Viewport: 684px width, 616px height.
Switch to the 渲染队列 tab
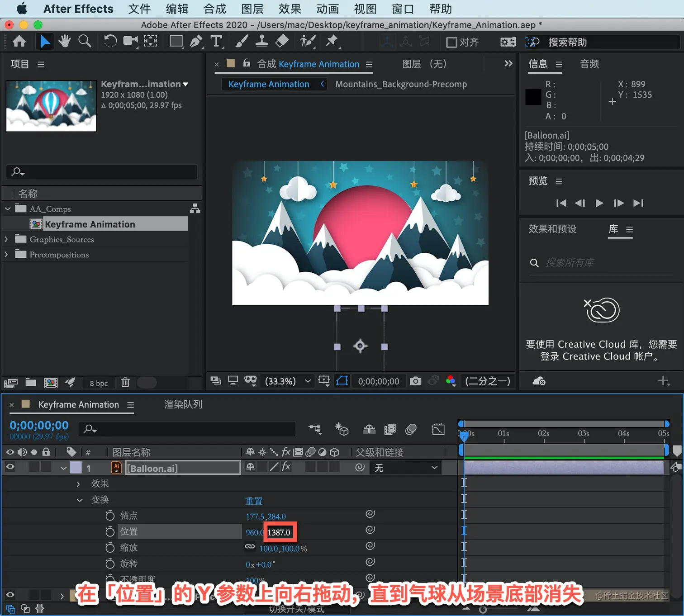tap(183, 404)
